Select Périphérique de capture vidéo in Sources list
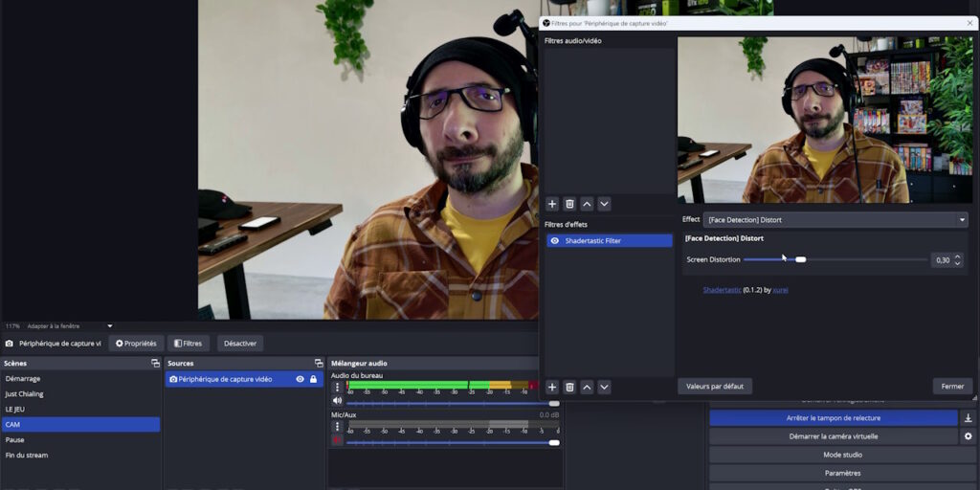The height and width of the screenshot is (490, 980). 244,379
